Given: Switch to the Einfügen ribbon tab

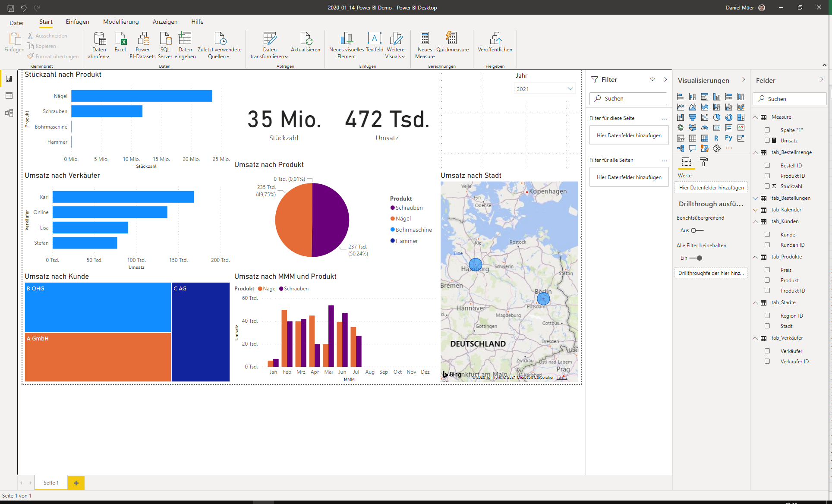Looking at the screenshot, I should pos(78,22).
